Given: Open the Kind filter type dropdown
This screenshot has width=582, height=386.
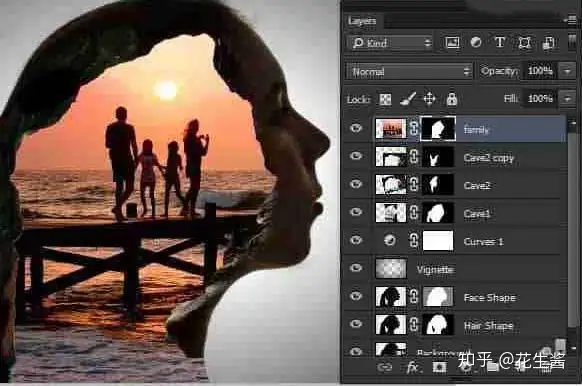Looking at the screenshot, I should point(390,43).
